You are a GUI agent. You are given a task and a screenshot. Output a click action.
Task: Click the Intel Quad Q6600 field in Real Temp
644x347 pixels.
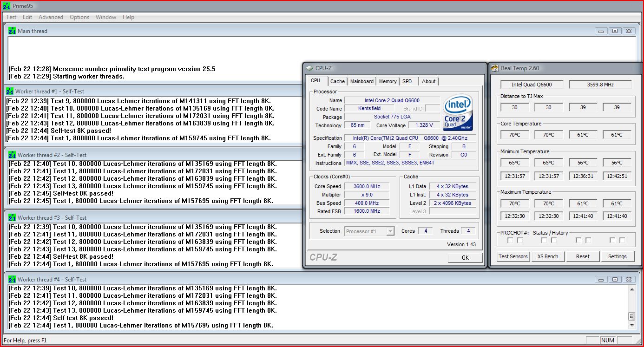532,85
